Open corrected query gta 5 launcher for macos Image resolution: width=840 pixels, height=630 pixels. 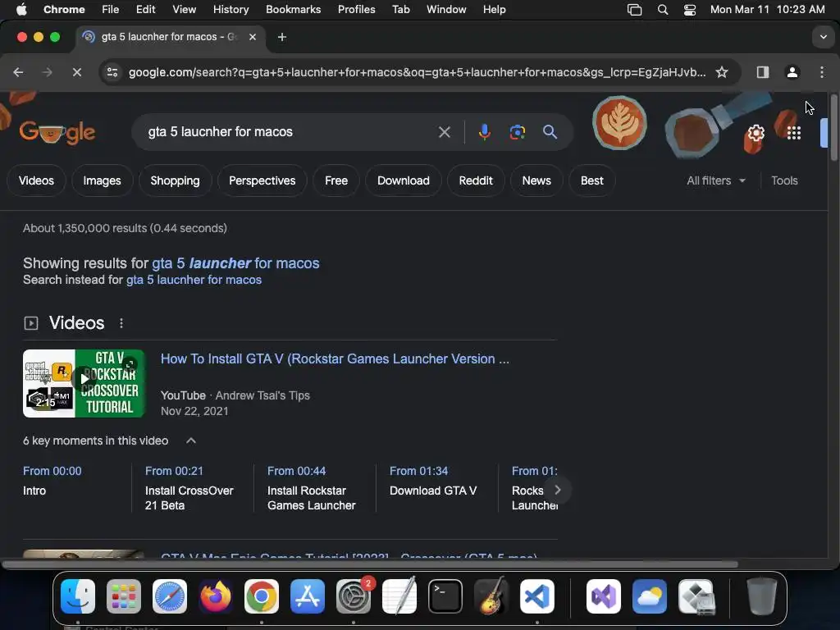tap(235, 263)
